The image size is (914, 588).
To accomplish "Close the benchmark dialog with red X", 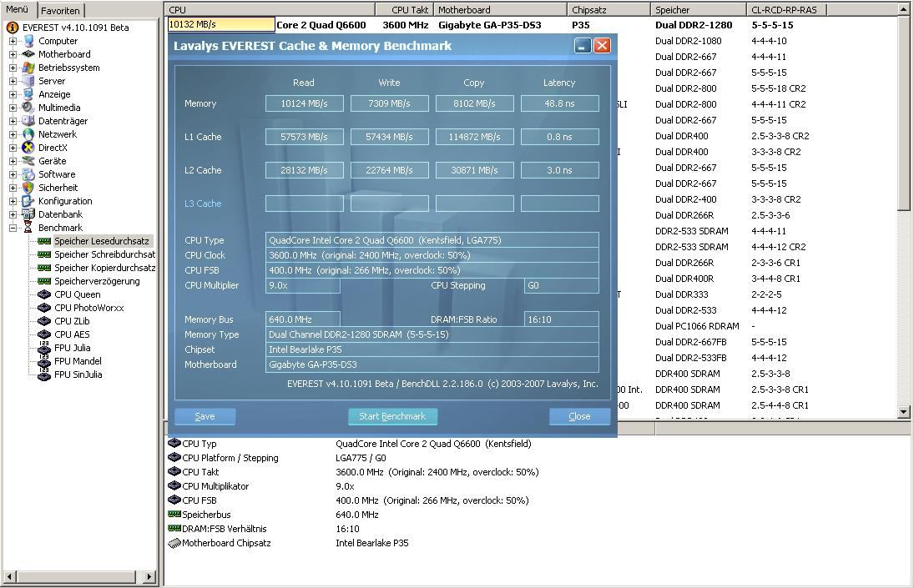I will click(602, 45).
